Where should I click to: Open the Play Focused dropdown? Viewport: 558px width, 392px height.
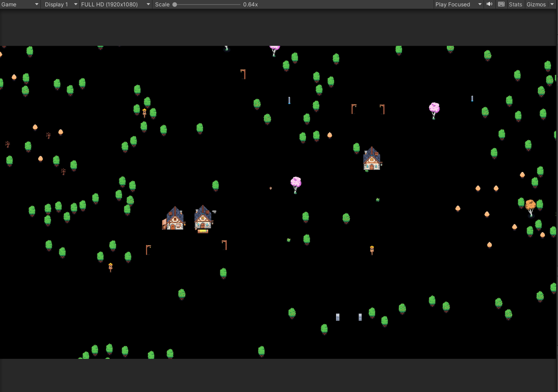point(459,4)
